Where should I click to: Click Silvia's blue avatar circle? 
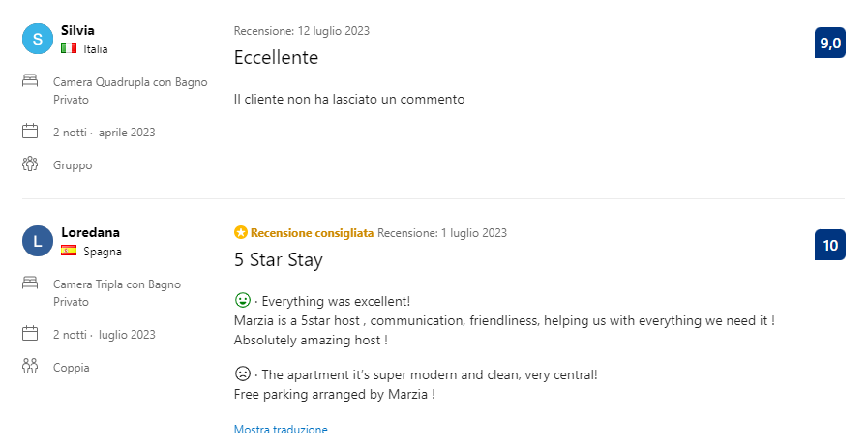(x=38, y=39)
